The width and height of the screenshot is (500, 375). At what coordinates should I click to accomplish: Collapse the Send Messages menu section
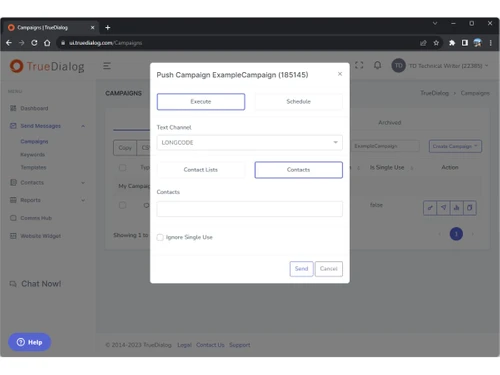click(x=83, y=126)
